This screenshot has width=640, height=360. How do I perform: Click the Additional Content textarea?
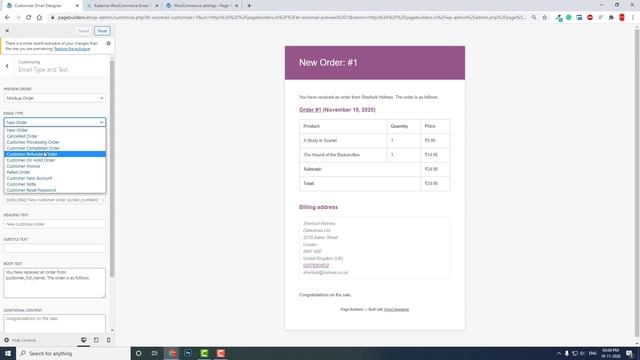coord(55,324)
